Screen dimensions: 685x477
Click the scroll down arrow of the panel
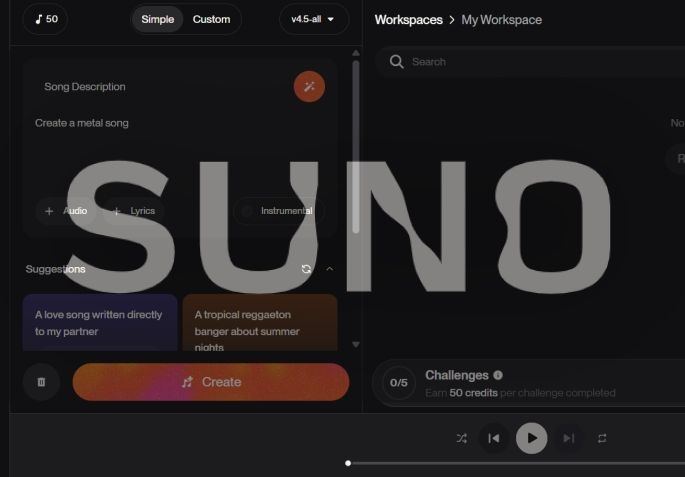click(x=356, y=345)
